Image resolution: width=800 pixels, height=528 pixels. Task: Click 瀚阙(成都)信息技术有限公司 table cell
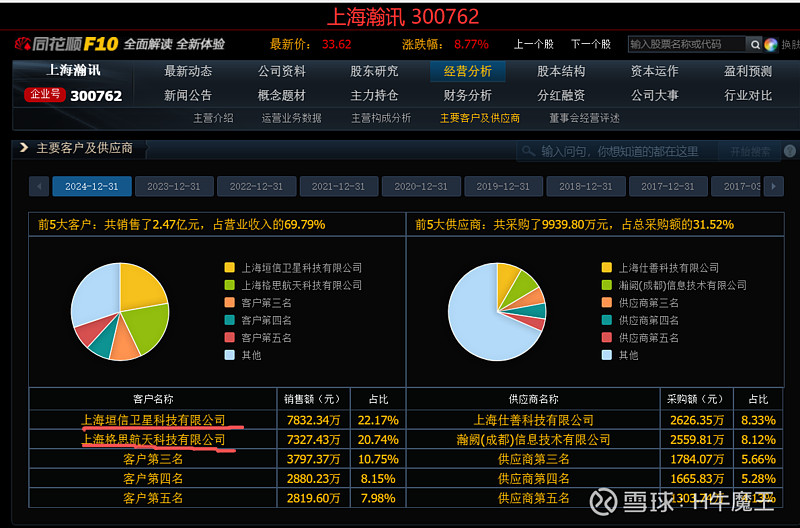[534, 440]
